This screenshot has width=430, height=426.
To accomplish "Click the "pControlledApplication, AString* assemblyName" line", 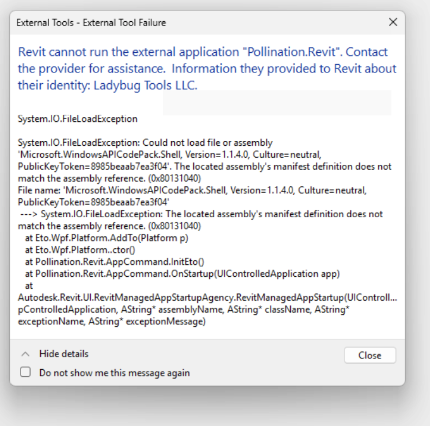I will point(184,310).
